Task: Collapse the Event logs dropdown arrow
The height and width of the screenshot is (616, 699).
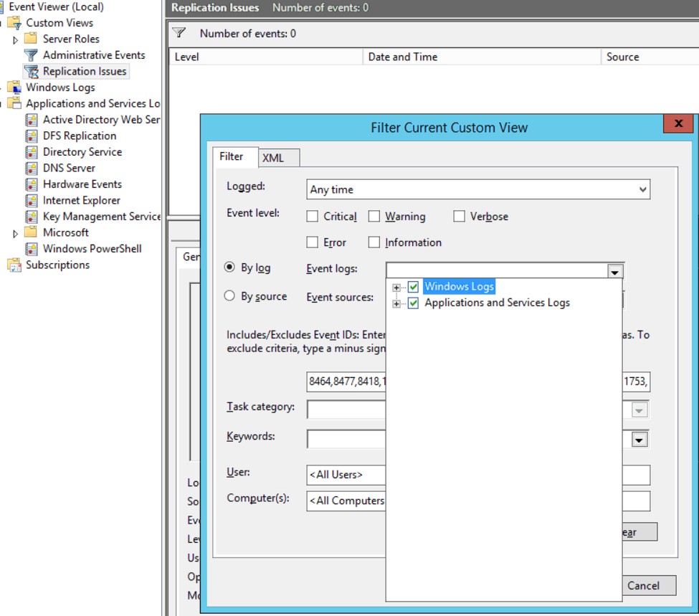Action: [x=614, y=272]
